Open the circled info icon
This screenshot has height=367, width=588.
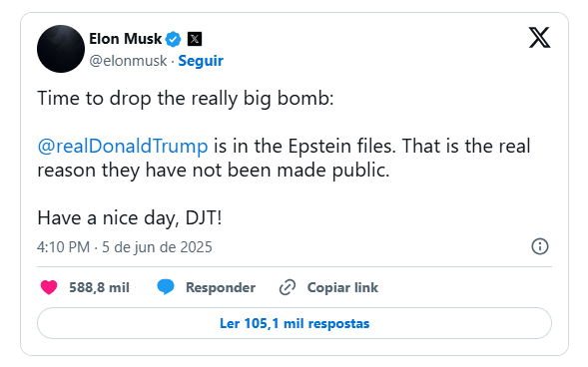click(540, 246)
